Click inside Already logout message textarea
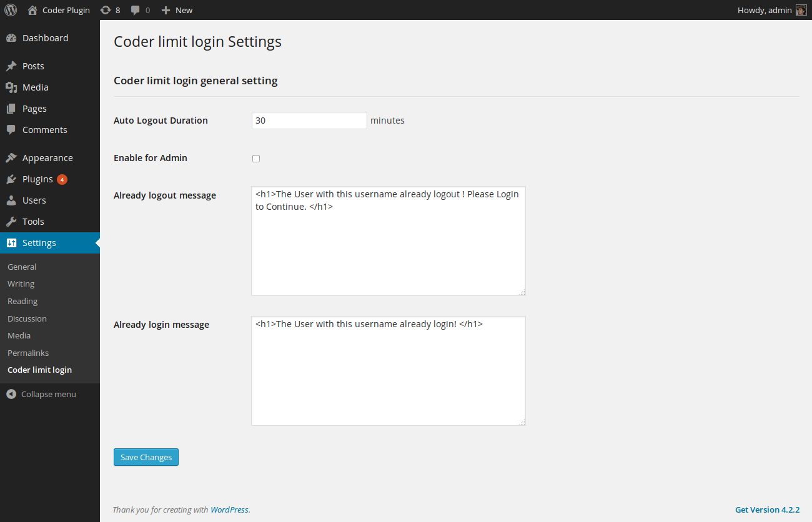The height and width of the screenshot is (522, 812). [x=389, y=241]
